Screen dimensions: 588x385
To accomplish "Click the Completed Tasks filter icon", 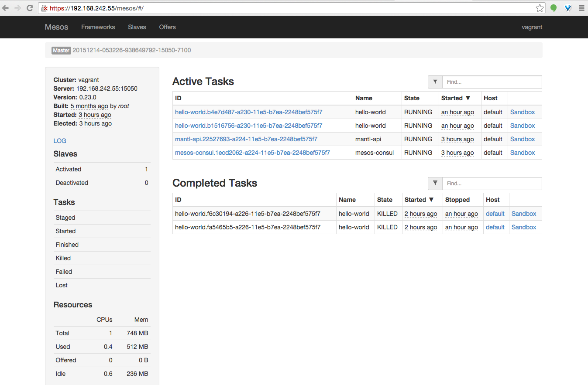I will pyautogui.click(x=435, y=183).
